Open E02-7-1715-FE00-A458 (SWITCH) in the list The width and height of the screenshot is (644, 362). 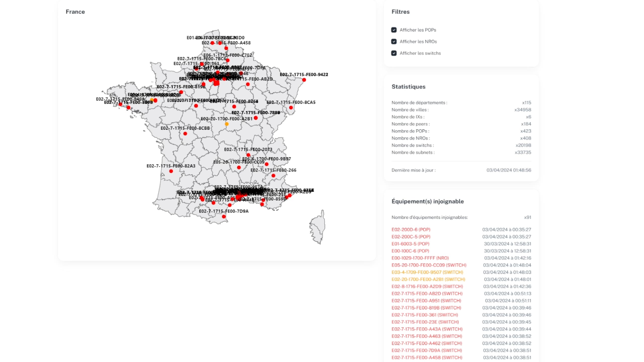427,357
